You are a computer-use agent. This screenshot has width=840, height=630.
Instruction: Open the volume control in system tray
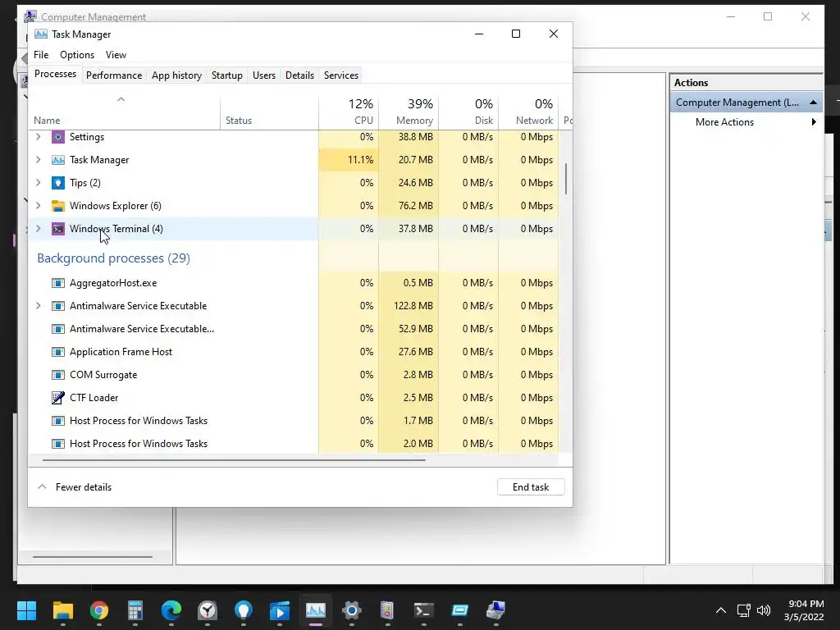764,610
